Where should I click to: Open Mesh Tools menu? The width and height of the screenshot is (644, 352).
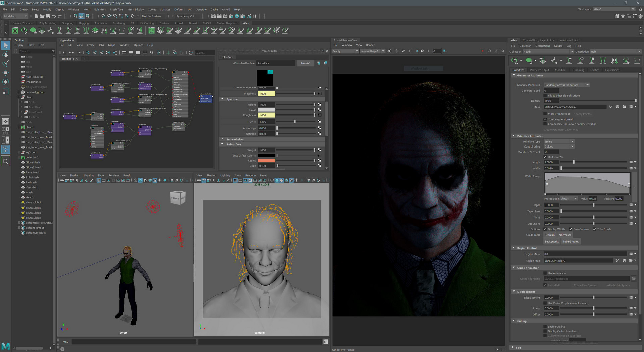coord(117,9)
